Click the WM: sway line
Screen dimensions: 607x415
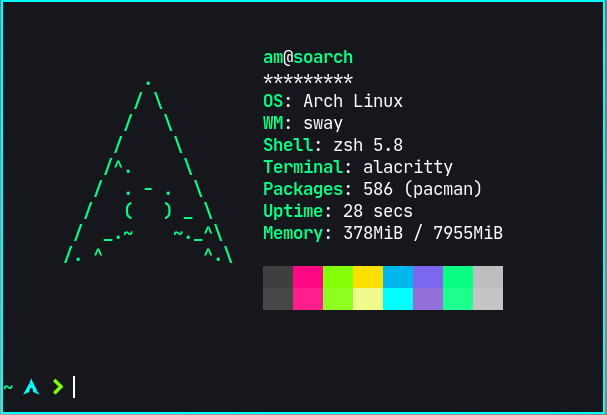303,123
